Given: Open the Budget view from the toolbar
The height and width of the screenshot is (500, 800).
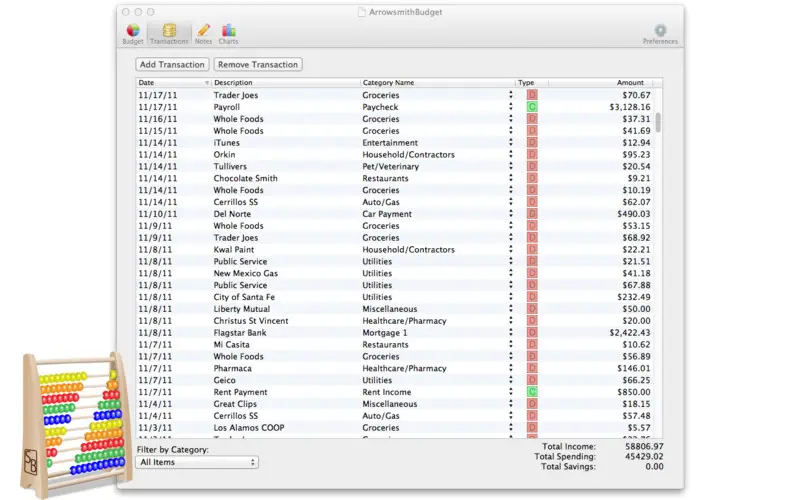Looking at the screenshot, I should pos(133,34).
